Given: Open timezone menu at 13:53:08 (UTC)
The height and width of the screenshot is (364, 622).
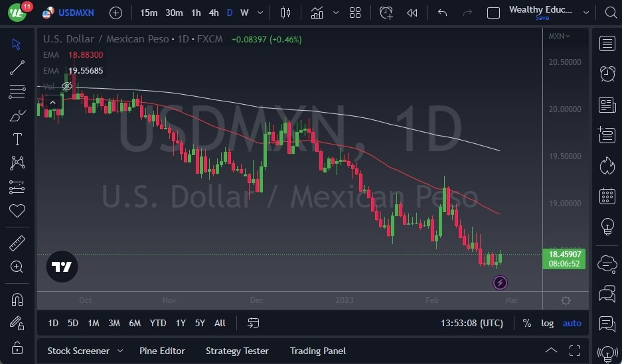Looking at the screenshot, I should click(472, 323).
